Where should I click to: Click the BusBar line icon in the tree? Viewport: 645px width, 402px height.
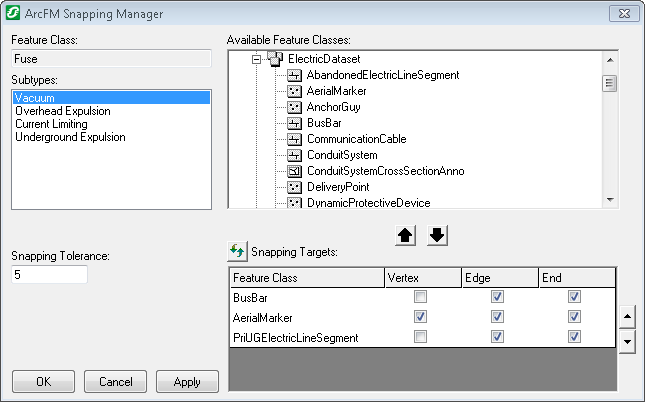[294, 123]
